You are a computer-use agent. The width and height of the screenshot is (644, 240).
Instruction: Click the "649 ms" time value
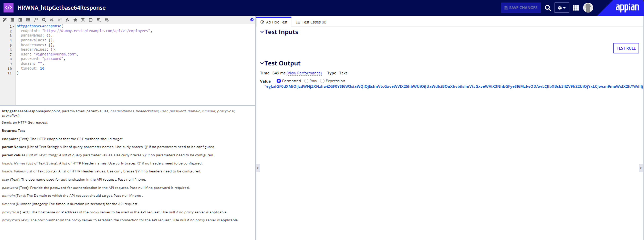tap(279, 73)
